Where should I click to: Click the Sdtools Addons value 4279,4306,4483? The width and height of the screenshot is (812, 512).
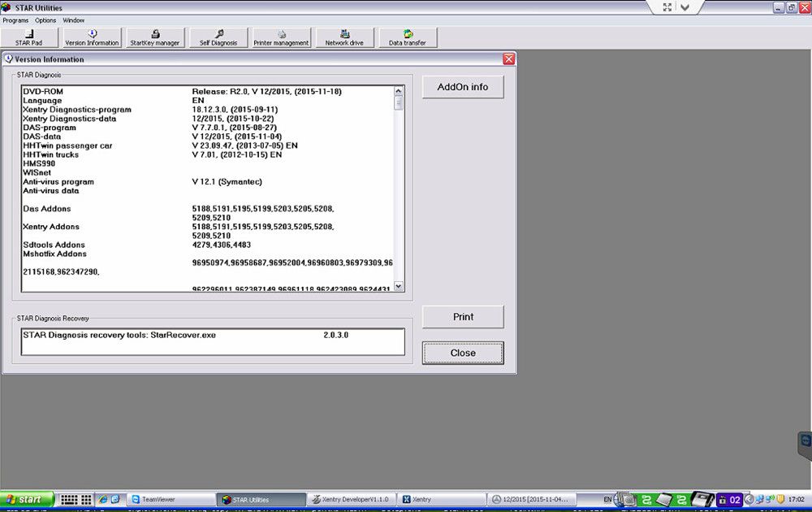221,245
